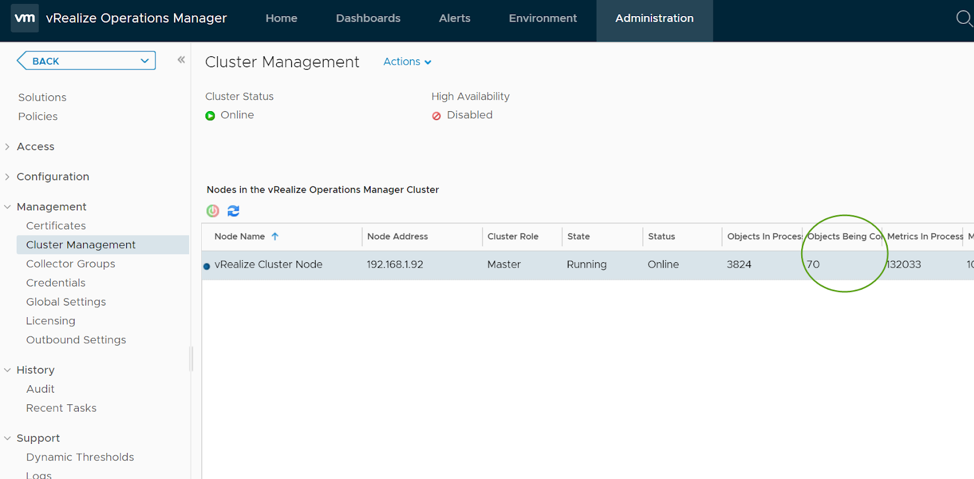Open Collector Groups in sidebar
The width and height of the screenshot is (974, 479).
[70, 264]
